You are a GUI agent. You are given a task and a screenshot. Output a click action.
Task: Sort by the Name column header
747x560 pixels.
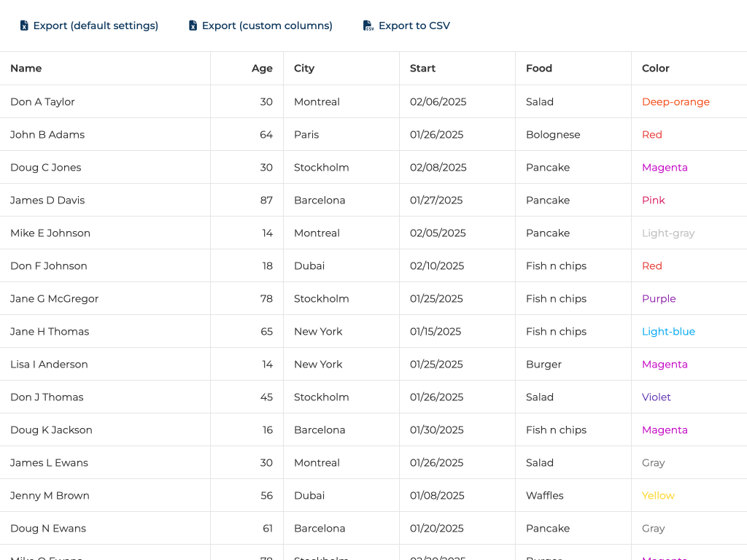tap(26, 69)
